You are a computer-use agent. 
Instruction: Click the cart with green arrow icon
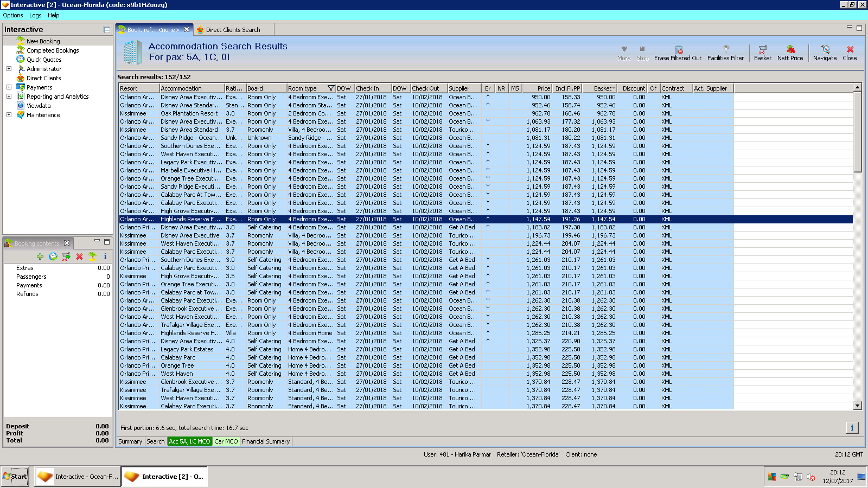click(x=66, y=256)
